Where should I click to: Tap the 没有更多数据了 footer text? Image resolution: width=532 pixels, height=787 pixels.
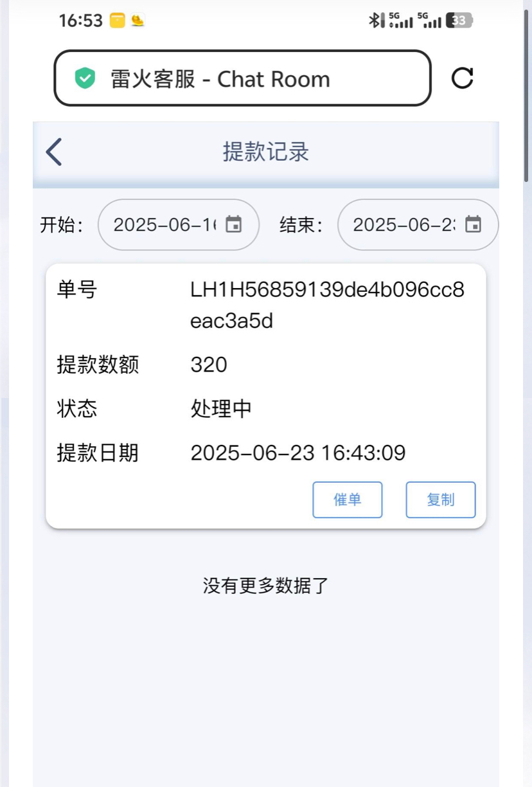tap(266, 586)
